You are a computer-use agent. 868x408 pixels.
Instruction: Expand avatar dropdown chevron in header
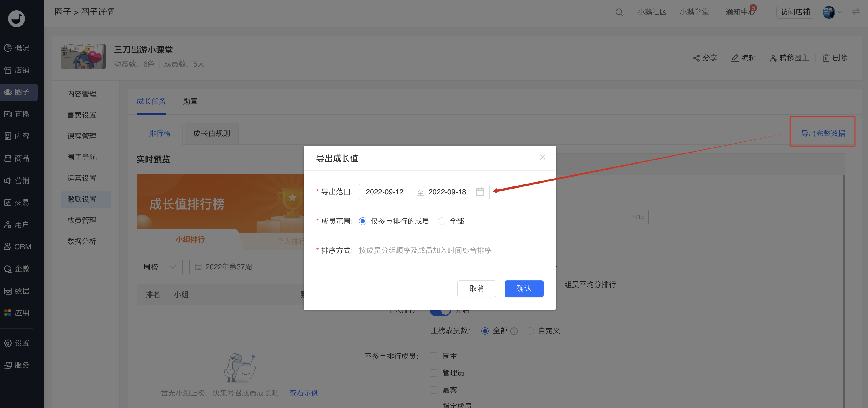840,13
